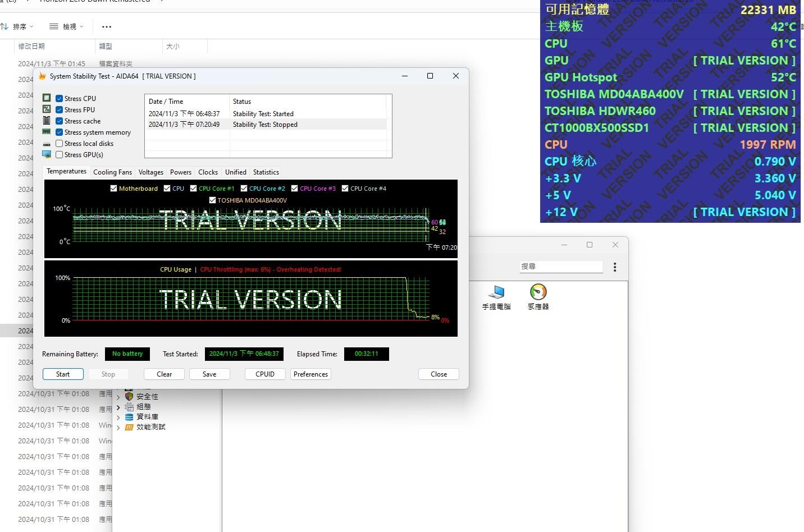
Task: Click the local disks drive icon
Action: tap(47, 144)
